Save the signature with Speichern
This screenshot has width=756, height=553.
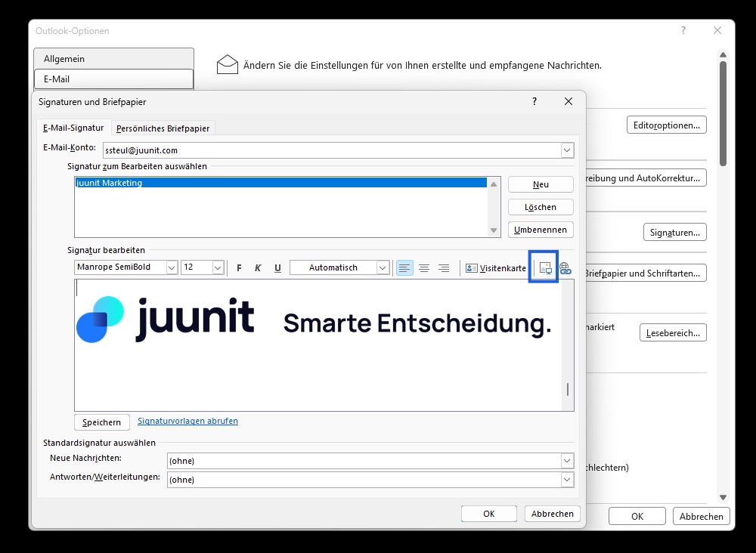point(102,422)
